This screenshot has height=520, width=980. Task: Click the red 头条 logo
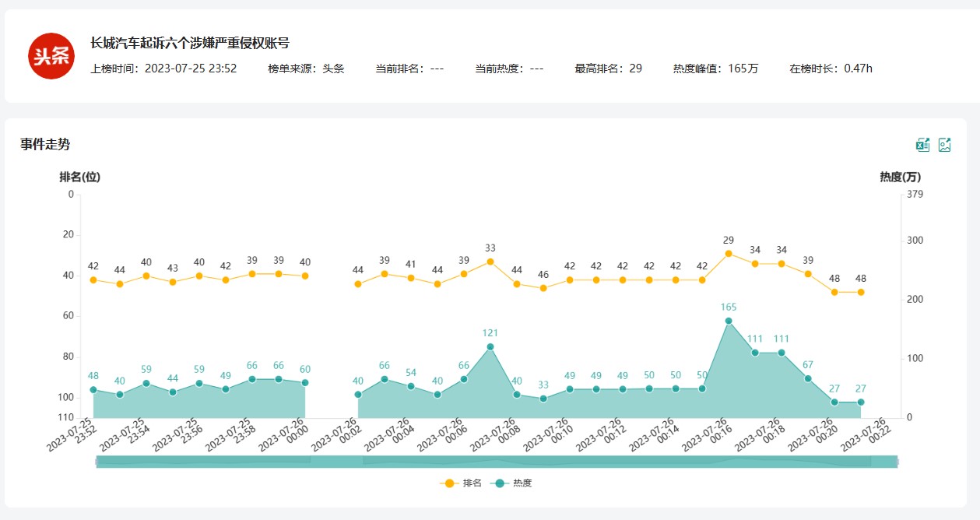coord(51,56)
